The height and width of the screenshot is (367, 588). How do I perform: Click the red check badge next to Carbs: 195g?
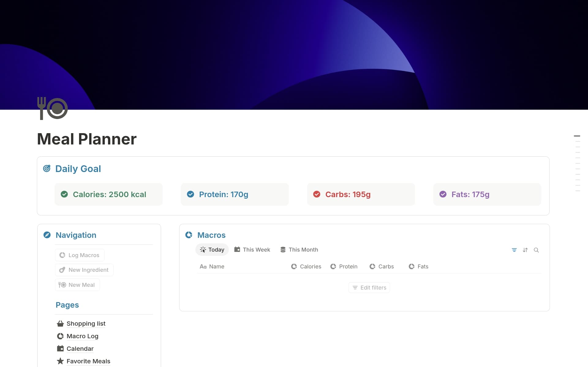coord(317,194)
